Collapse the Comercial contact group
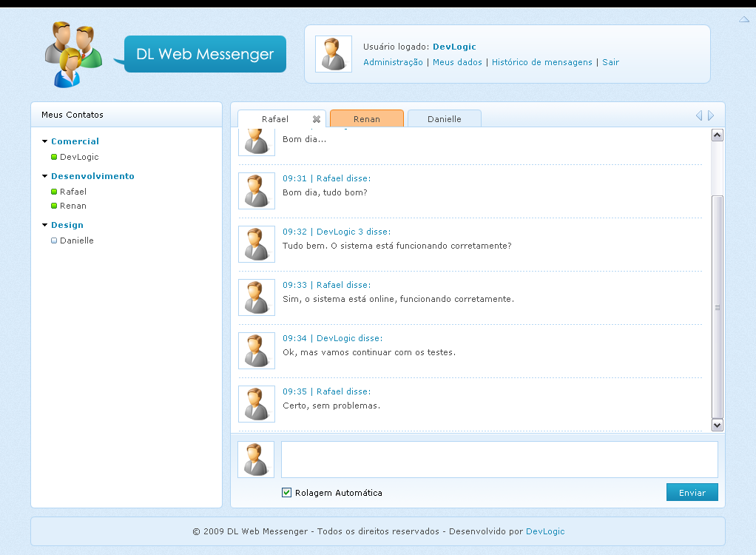This screenshot has height=555, width=756. 45,141
